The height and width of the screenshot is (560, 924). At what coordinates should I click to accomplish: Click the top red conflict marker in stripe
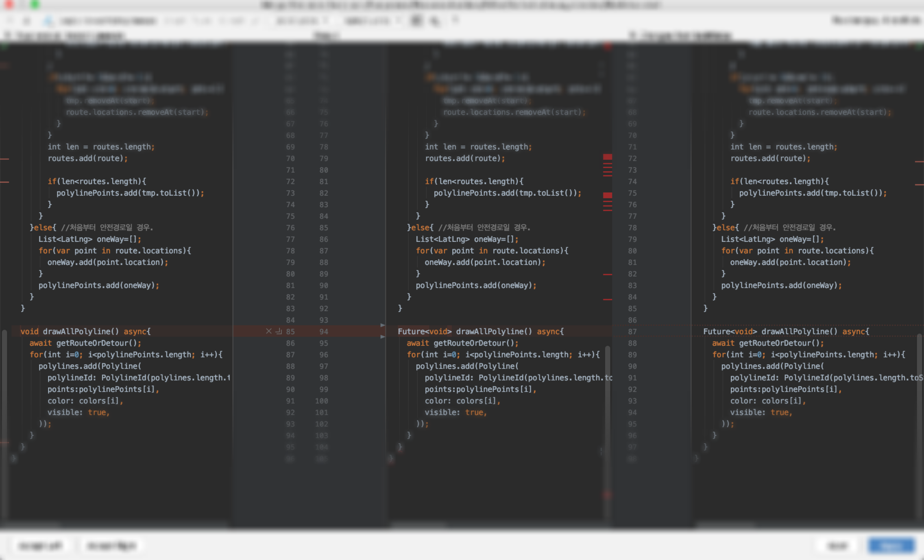[608, 157]
